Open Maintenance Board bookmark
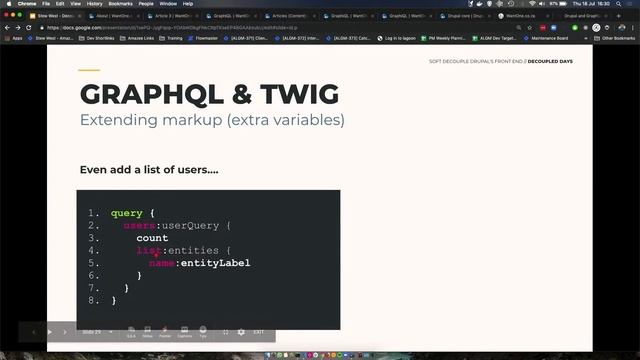 point(546,38)
